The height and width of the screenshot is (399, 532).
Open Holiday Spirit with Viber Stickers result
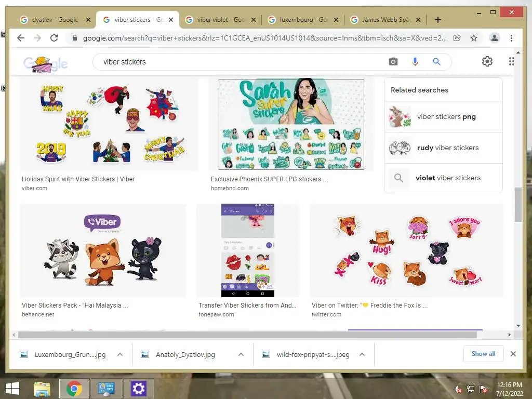point(78,179)
